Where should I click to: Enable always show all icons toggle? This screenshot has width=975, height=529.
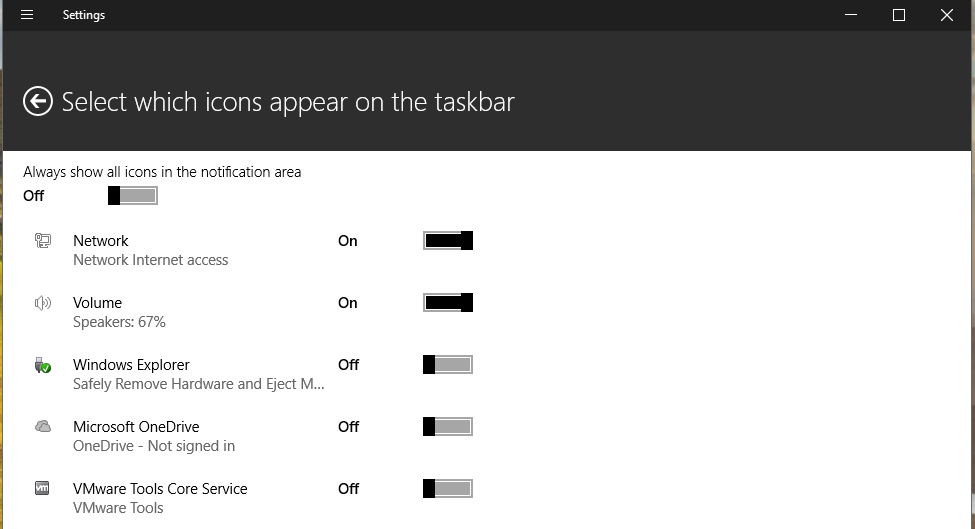132,196
